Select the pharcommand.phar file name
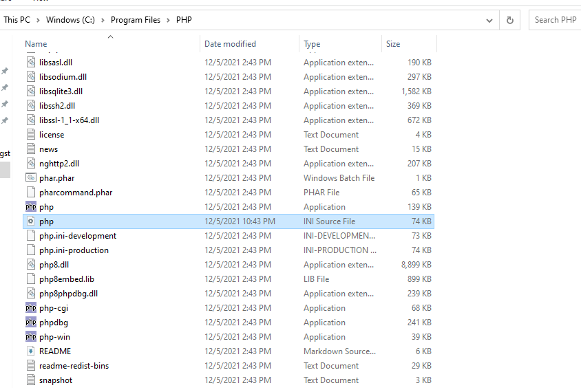Viewport: 581px width, 392px height. tap(76, 192)
